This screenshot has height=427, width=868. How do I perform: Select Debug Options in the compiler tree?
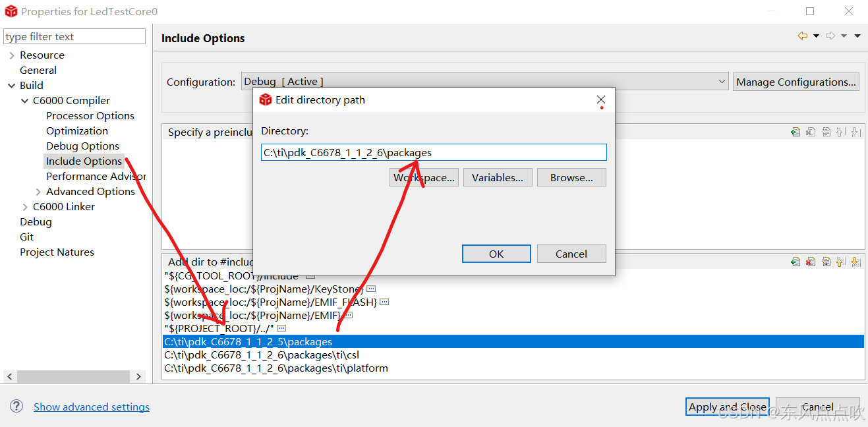[83, 146]
